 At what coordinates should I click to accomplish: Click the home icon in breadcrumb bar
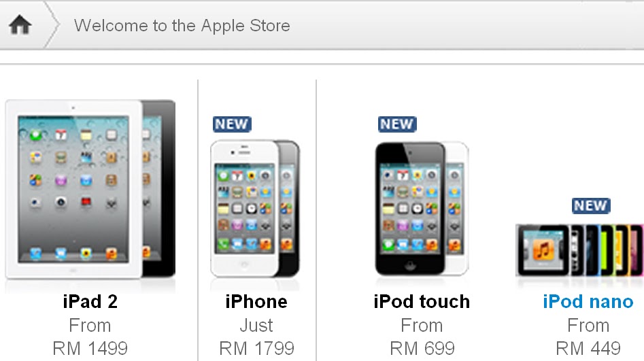(20, 24)
